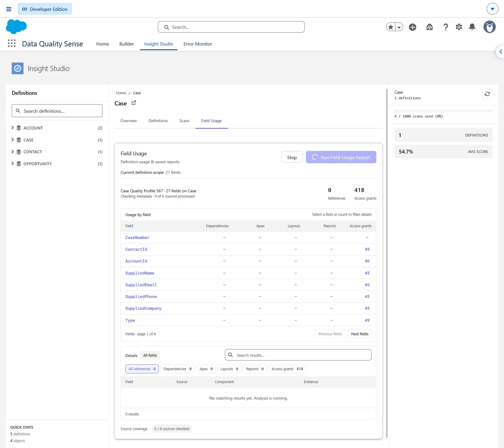Click the Run Field Usage Report button
The image size is (504, 448).
tap(341, 157)
